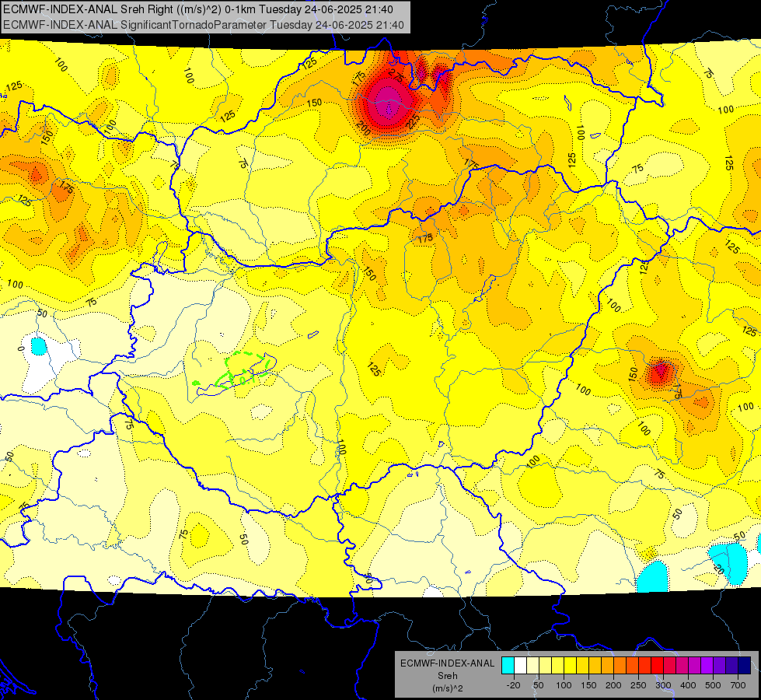Click the legend unit text '(m/s)^2'
Viewport: 761px width, 700px height.
pos(448,688)
